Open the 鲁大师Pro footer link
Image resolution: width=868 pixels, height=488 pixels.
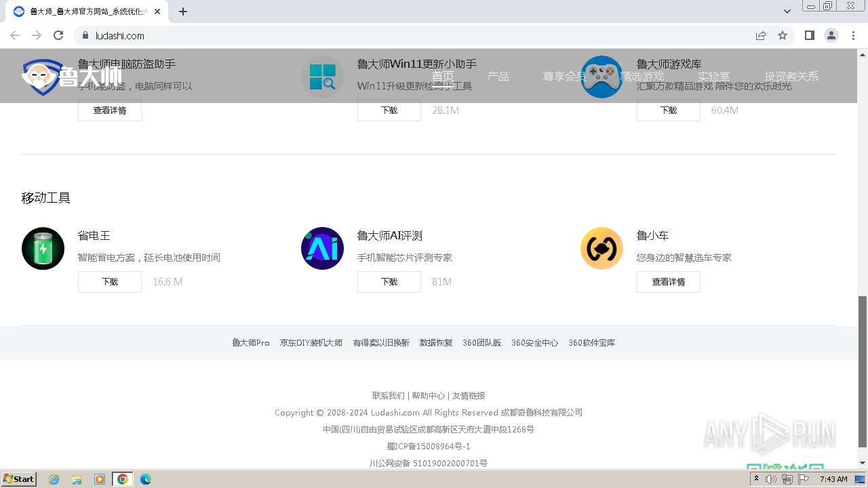point(251,343)
